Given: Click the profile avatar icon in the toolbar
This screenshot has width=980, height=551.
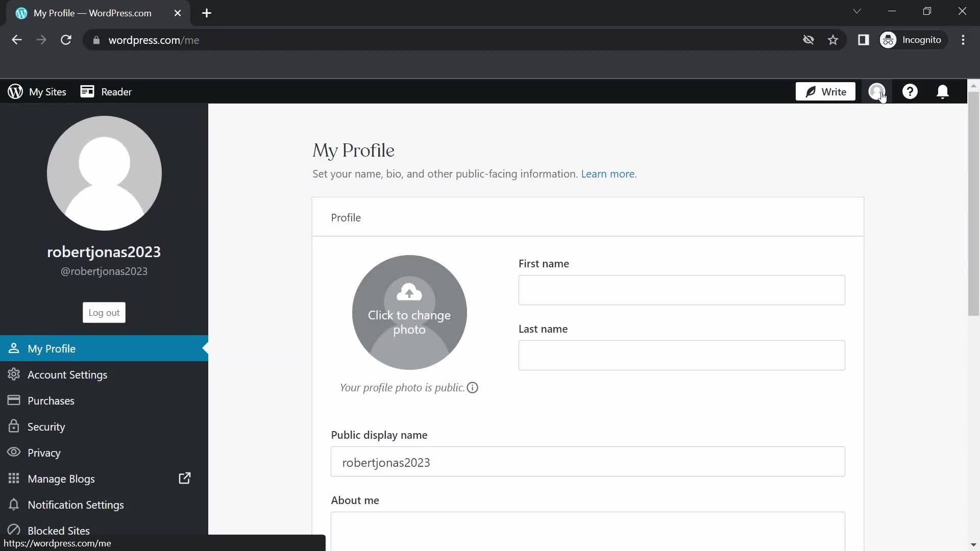Looking at the screenshot, I should (x=877, y=91).
